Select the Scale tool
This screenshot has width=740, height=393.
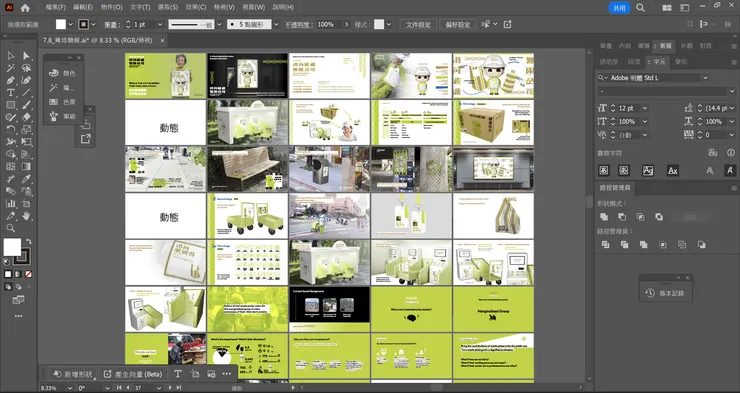coord(26,129)
